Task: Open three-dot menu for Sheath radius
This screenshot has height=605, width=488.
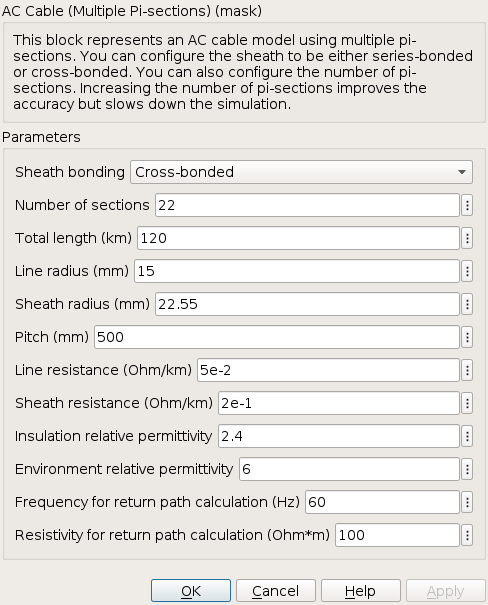Action: coord(467,304)
